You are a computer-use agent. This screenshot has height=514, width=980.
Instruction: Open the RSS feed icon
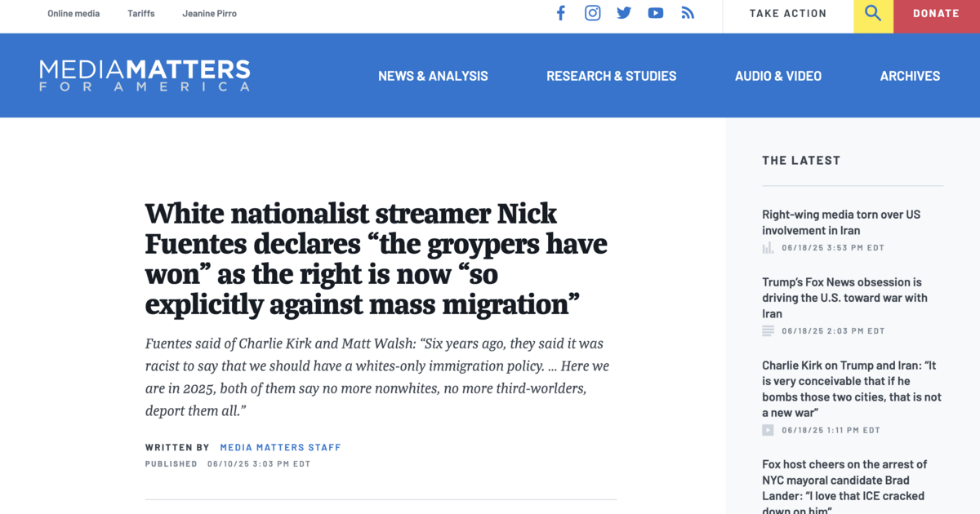[688, 13]
